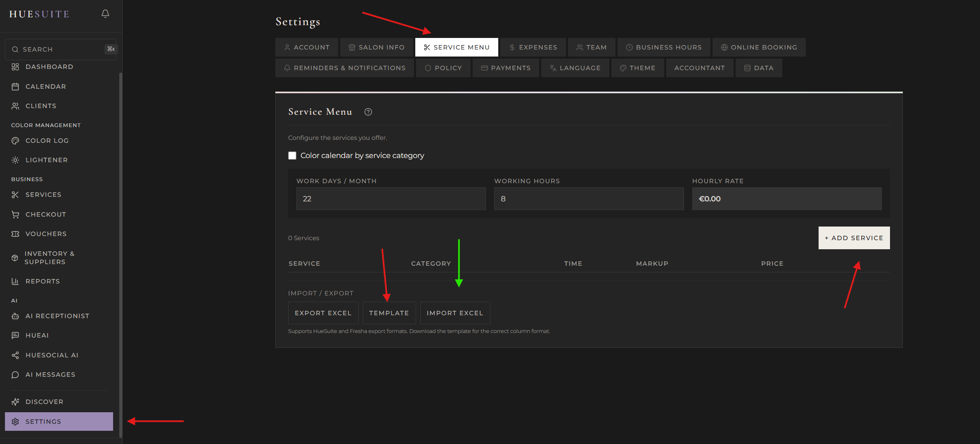Click the notification bell icon
The image size is (980, 444).
[105, 13]
